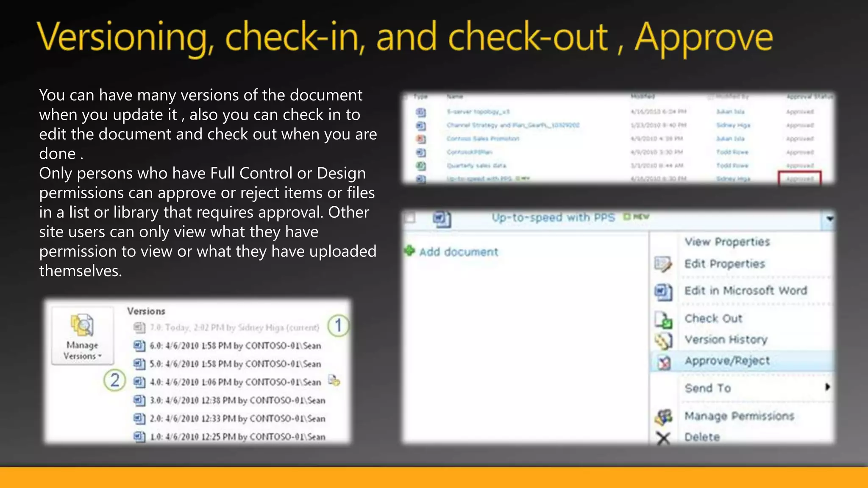The image size is (868, 488).
Task: Select version '6.0: 4/6/2010 1:58 PM' entry
Action: (235, 346)
